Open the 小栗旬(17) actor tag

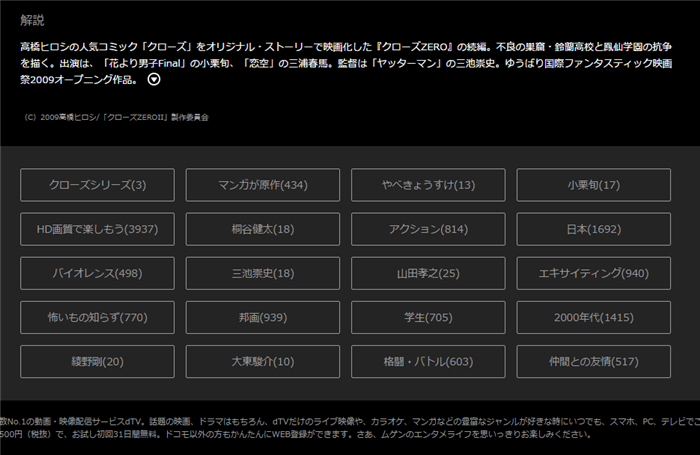coord(593,185)
